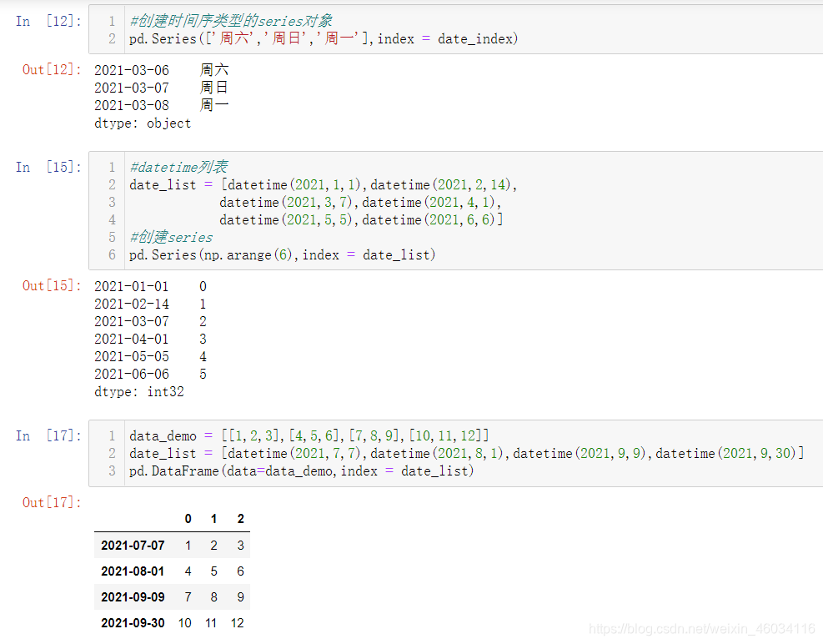Select output row '2021-01-01 0'
The image size is (823, 644).
pyautogui.click(x=151, y=286)
